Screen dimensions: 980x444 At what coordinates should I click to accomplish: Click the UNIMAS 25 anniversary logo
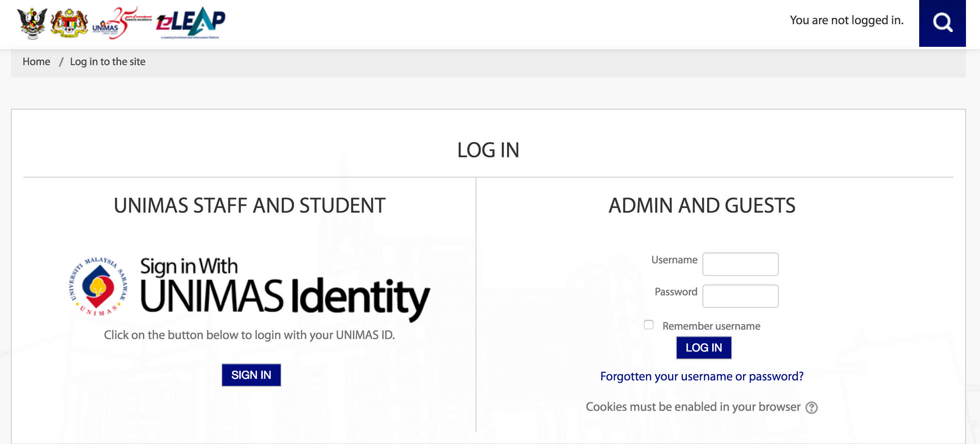[122, 23]
